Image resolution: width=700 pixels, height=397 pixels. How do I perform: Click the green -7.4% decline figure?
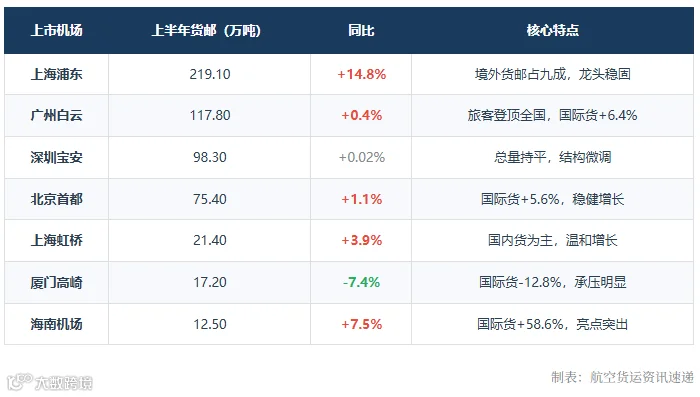(362, 282)
